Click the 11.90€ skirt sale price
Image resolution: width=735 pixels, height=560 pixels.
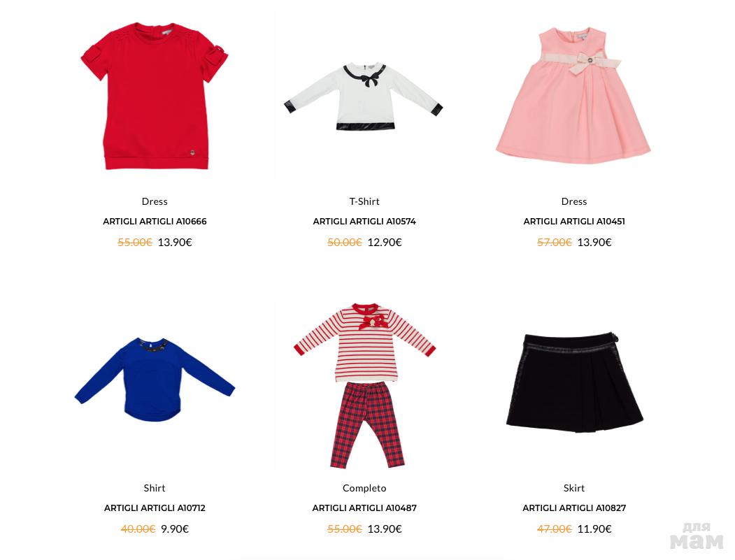(x=594, y=529)
